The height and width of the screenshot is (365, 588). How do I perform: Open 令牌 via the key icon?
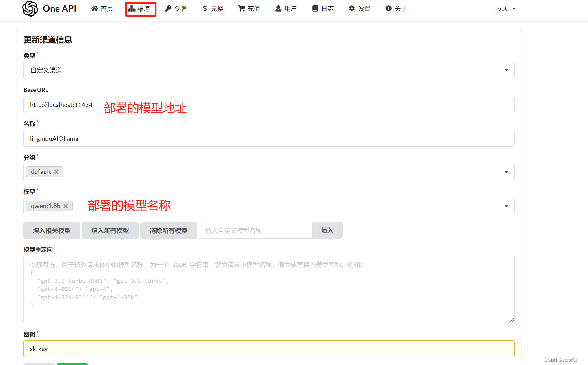(168, 8)
